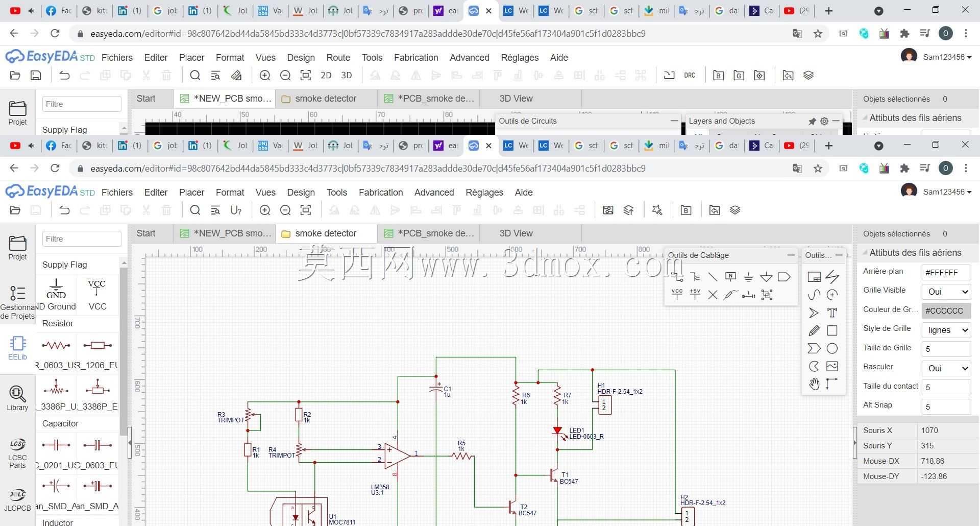Select the Sheet Setting drawing tool
Image resolution: width=980 pixels, height=526 pixels.
tap(814, 277)
